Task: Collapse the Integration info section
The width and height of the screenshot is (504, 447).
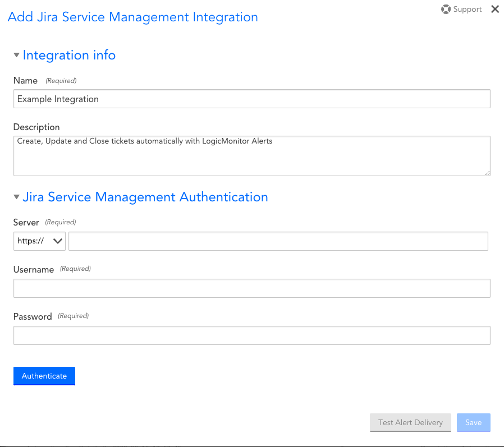Action: pos(16,55)
